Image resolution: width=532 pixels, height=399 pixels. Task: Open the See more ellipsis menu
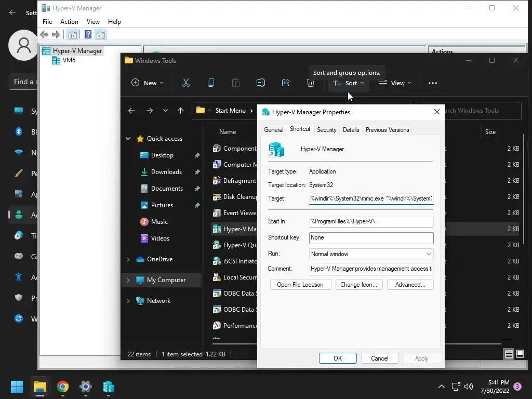(x=433, y=83)
